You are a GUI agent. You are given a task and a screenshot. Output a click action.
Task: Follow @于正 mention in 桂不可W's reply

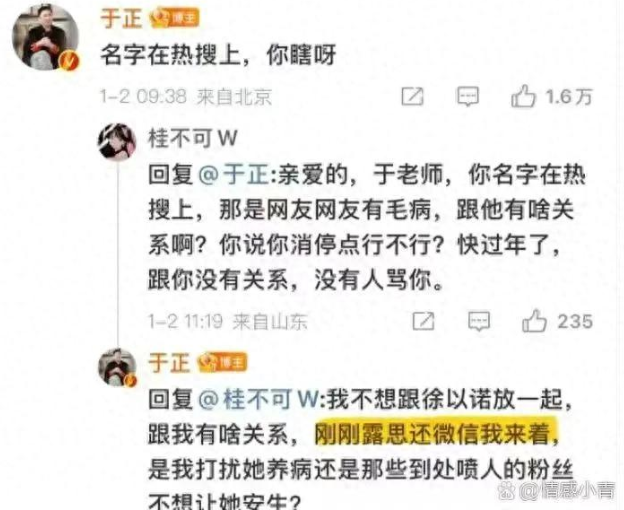(x=234, y=175)
